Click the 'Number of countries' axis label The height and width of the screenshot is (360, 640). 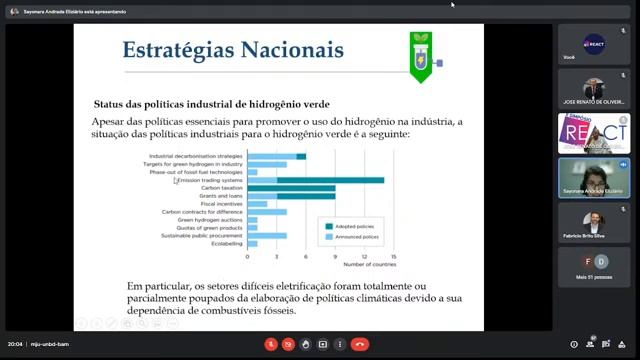tap(370, 264)
